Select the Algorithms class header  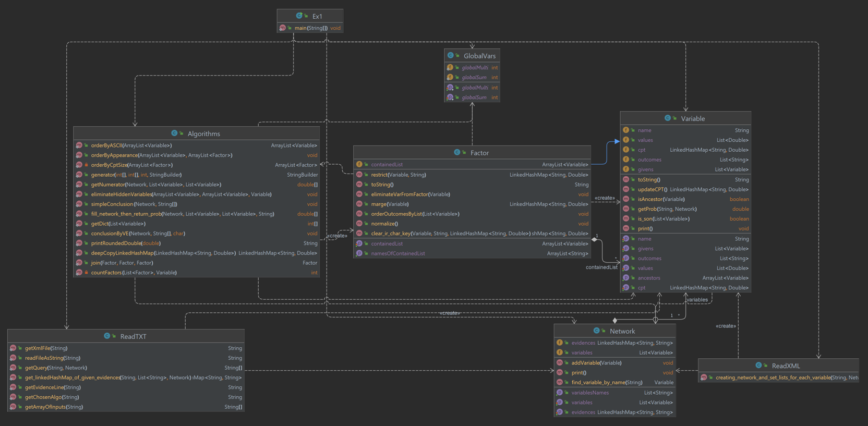[197, 133]
